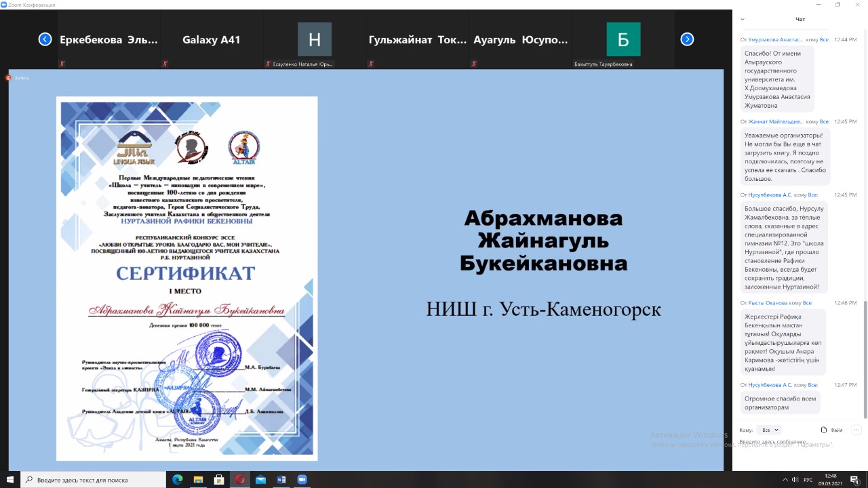The height and width of the screenshot is (488, 868).
Task: Click the text НИШ г. Усть-Каменогорск
Action: [544, 310]
